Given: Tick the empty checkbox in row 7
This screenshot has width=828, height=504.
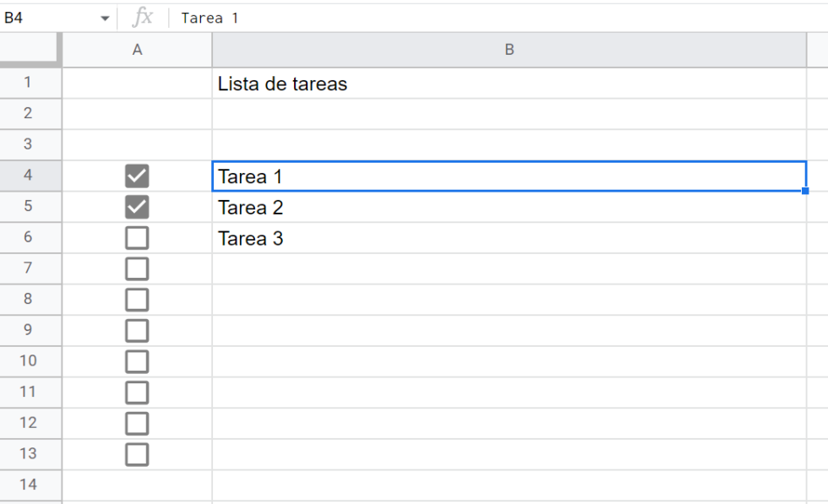Looking at the screenshot, I should 137,268.
